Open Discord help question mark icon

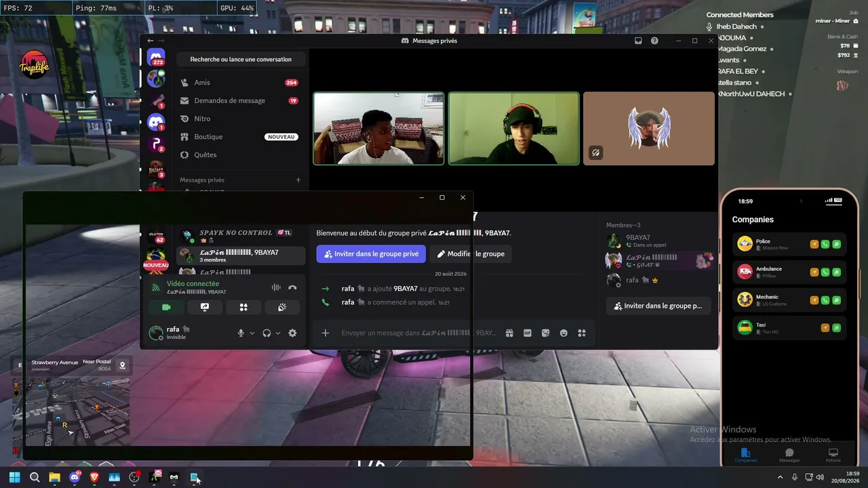[x=654, y=41]
